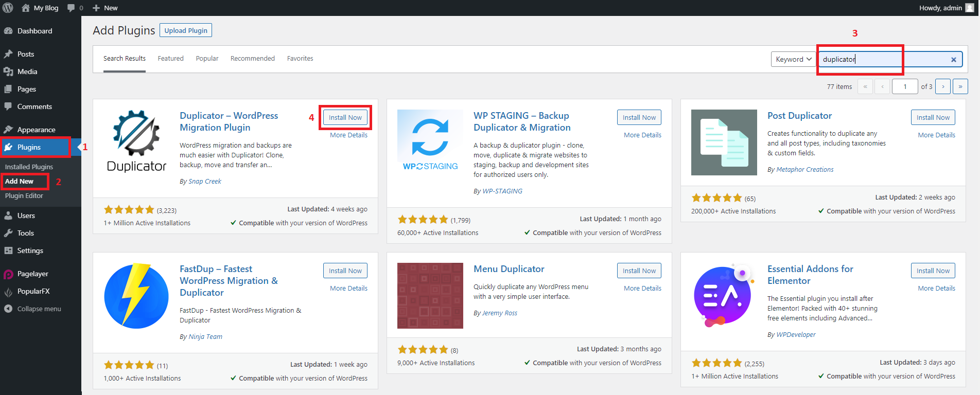980x395 pixels.
Task: Click the Appearance paintbrush icon
Action: point(8,130)
